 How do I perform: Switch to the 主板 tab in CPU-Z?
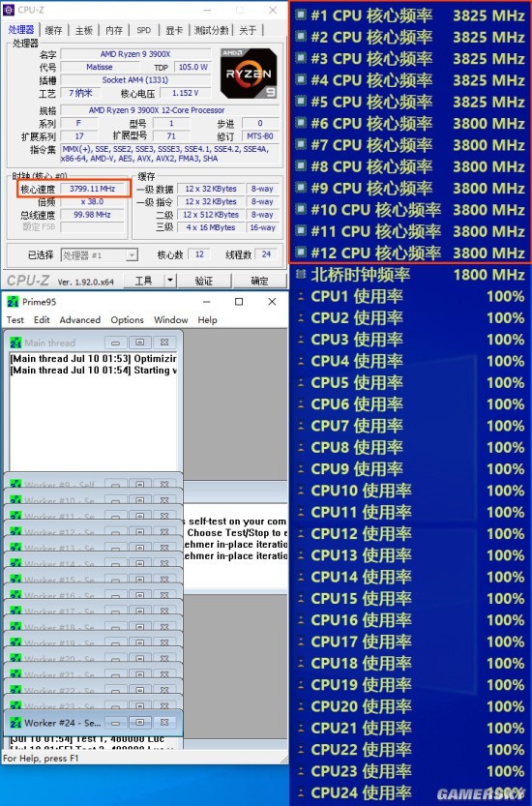pyautogui.click(x=83, y=30)
